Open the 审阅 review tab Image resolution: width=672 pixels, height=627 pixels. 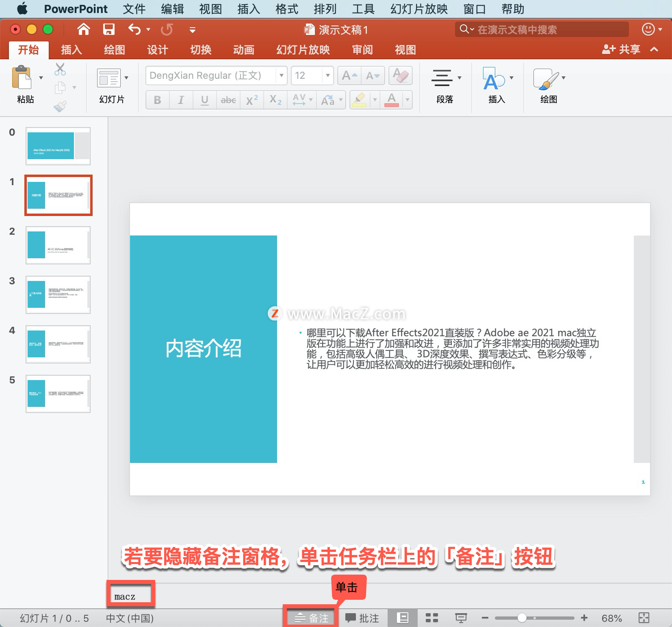(362, 50)
